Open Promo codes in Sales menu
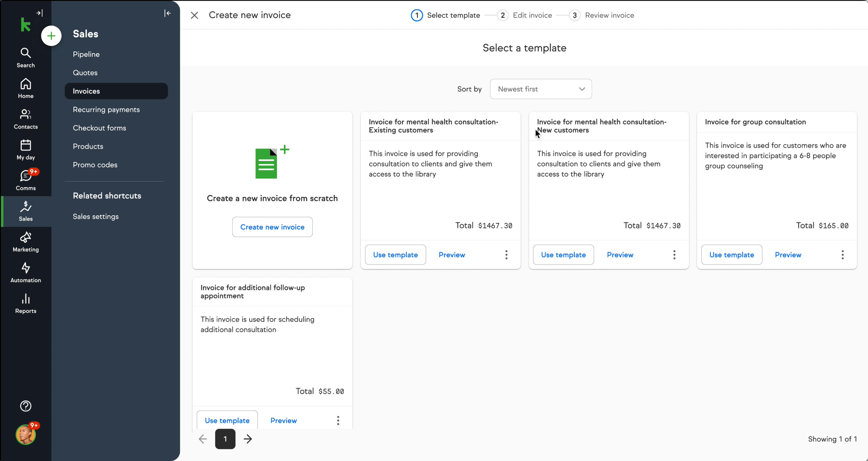Screen dimensions: 868x461 [x=95, y=165]
